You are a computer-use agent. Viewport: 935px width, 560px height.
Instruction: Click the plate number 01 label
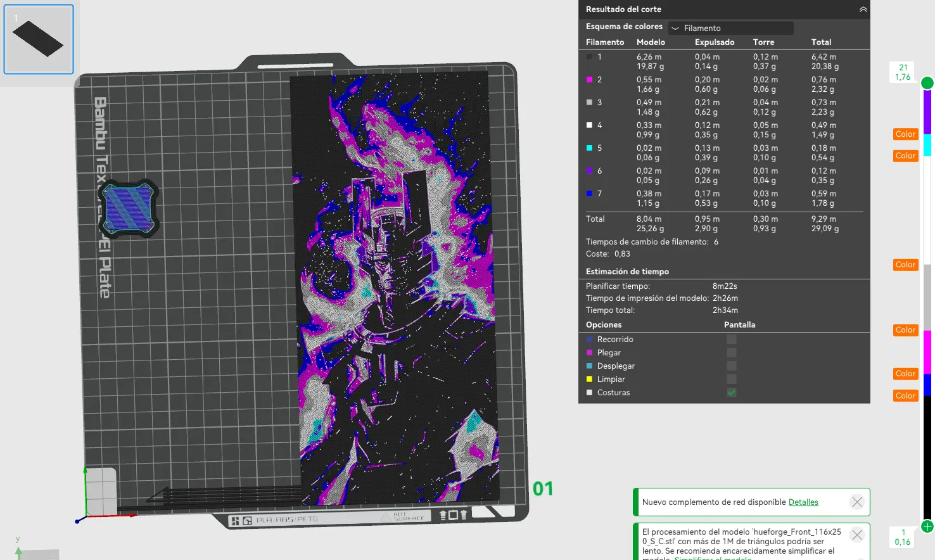(x=543, y=489)
